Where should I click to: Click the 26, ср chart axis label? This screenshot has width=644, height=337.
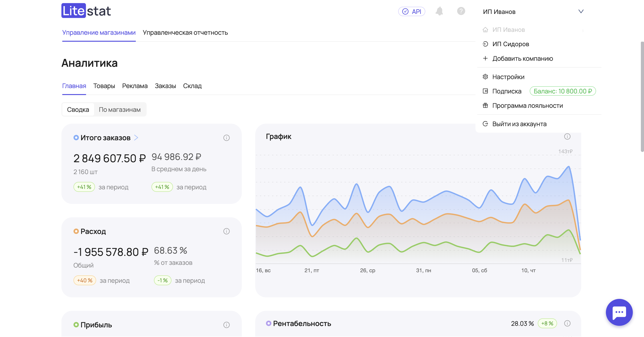click(367, 270)
